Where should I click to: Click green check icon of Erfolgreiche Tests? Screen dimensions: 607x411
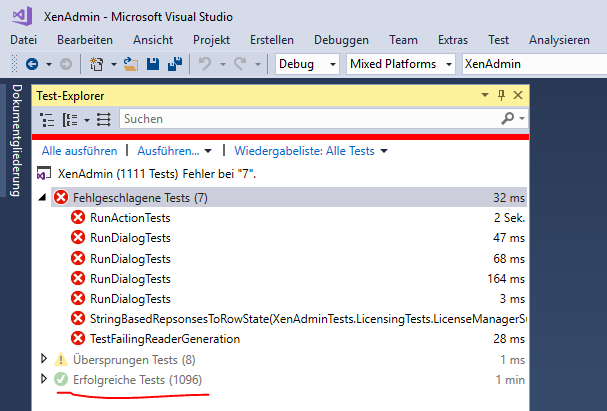point(61,379)
